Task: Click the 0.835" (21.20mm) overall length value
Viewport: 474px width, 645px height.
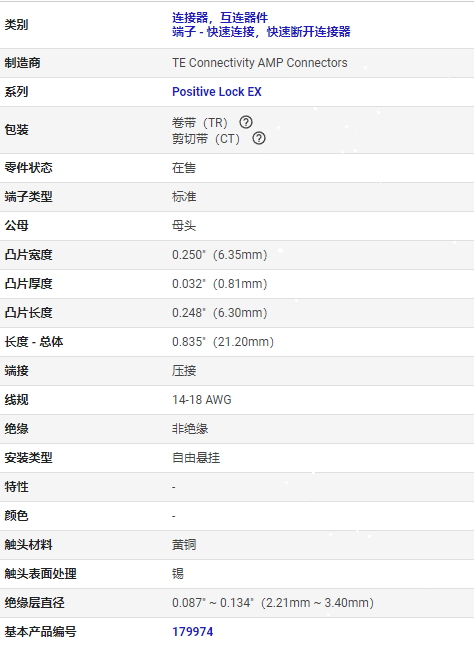Action: pyautogui.click(x=223, y=342)
